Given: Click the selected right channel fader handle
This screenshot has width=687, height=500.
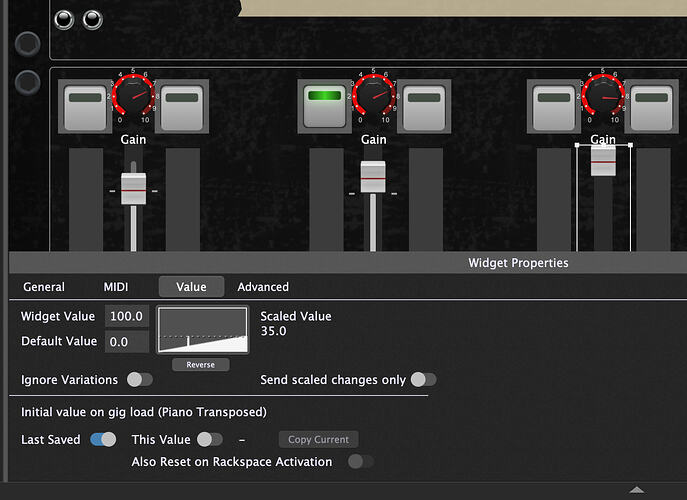Looking at the screenshot, I should click(x=603, y=160).
